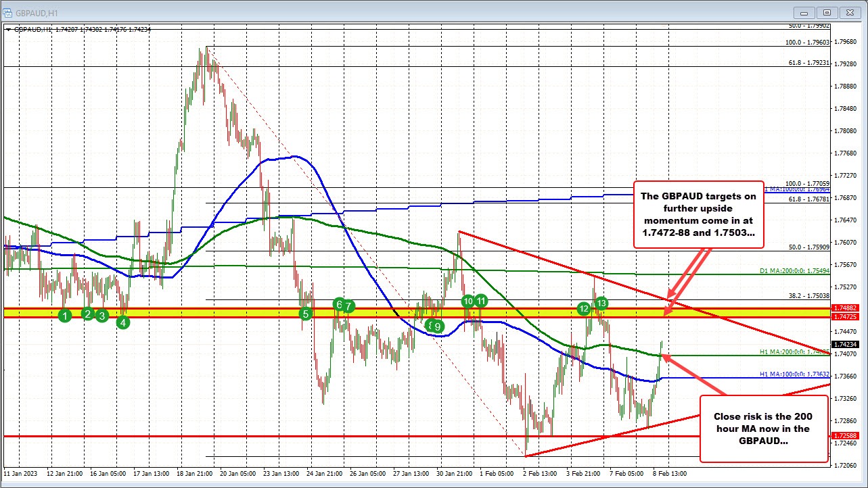Screen dimensions: 868x488
Task: Restore the chart window size
Action: click(x=826, y=11)
